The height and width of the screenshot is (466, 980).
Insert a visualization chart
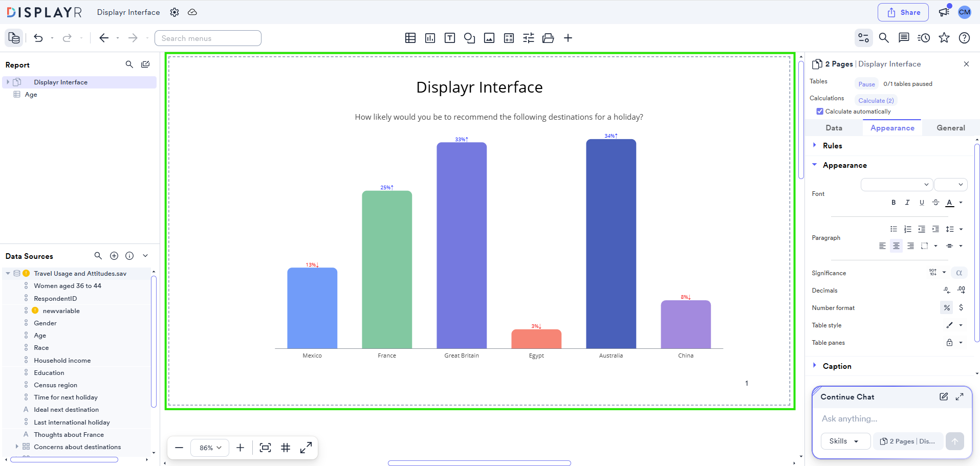click(x=430, y=38)
